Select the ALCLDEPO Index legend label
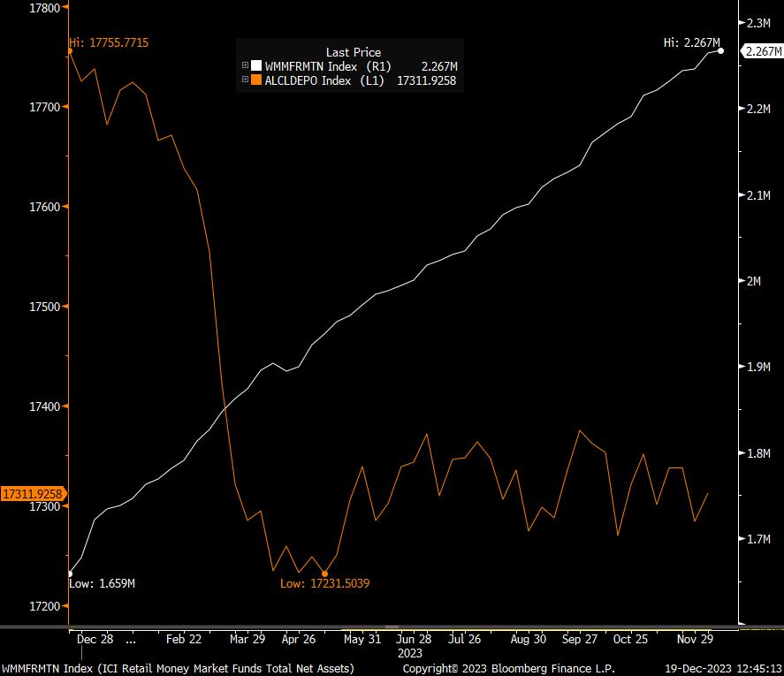The width and height of the screenshot is (784, 676). coord(310,80)
